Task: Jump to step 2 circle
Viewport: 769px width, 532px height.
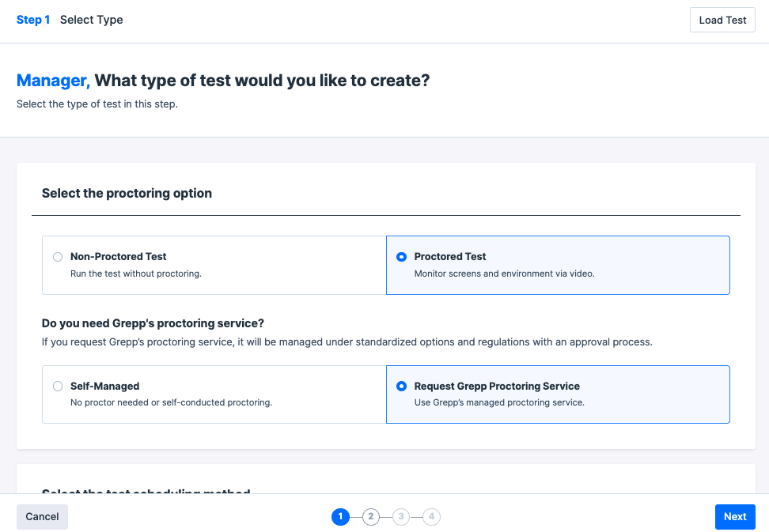Action: click(370, 517)
